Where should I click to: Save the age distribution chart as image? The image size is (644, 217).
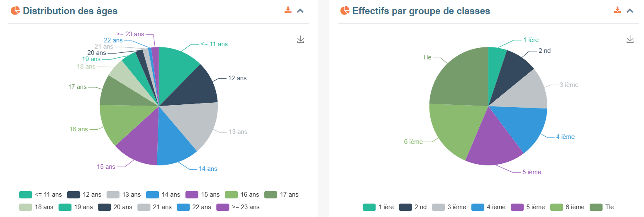pos(301,39)
